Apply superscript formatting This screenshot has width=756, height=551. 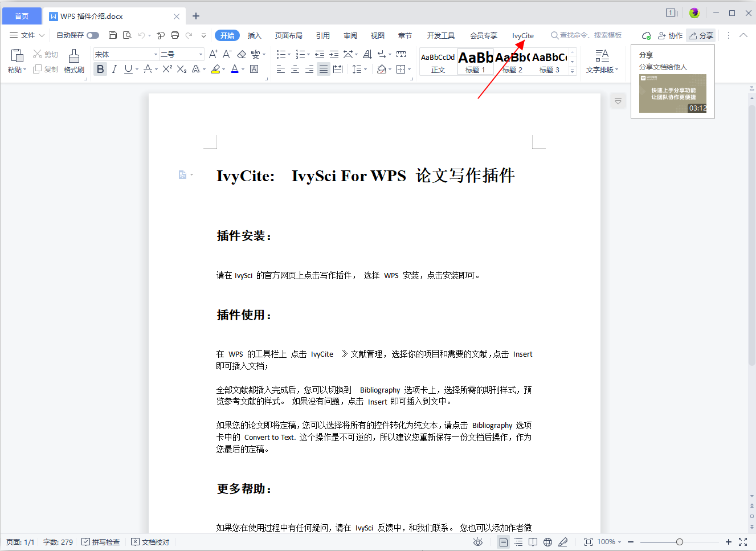coord(167,69)
